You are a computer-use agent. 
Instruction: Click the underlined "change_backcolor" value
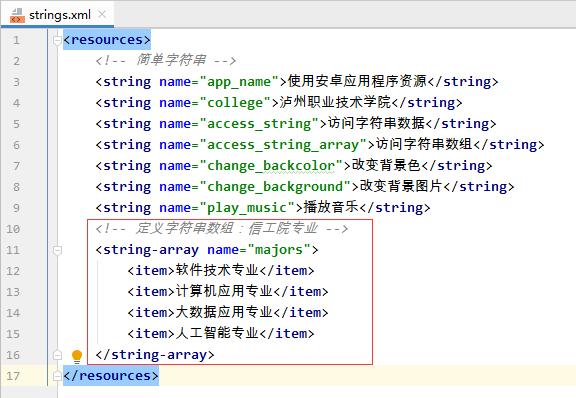[271, 166]
